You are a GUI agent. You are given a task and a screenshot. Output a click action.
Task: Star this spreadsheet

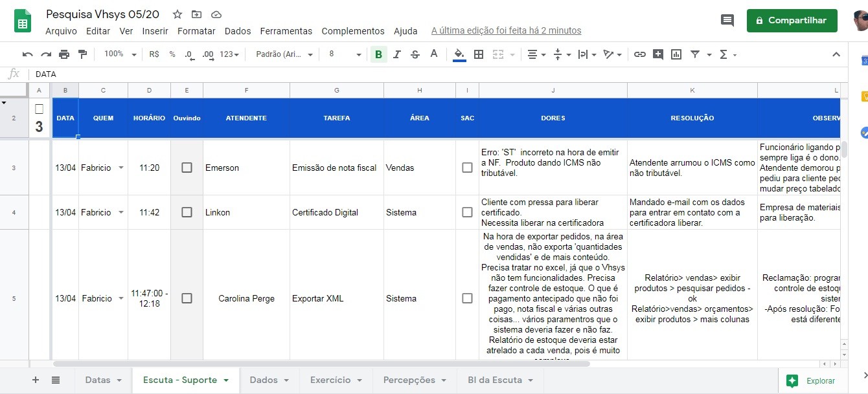coord(177,14)
